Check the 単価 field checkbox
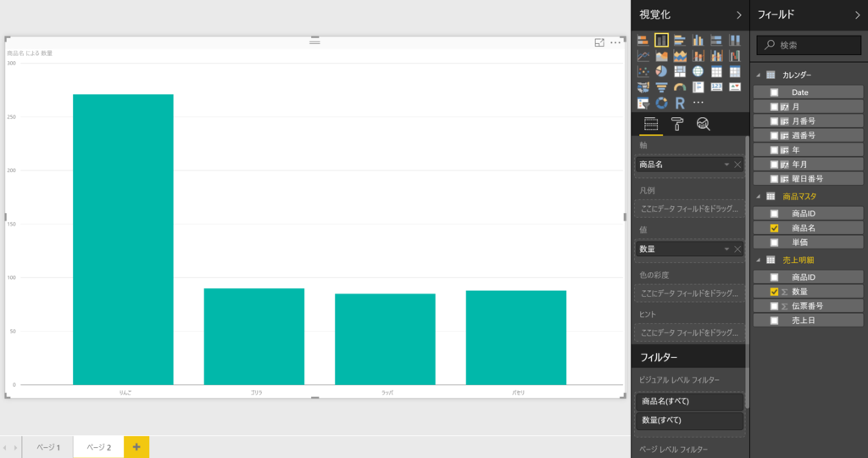868x458 pixels. [774, 243]
